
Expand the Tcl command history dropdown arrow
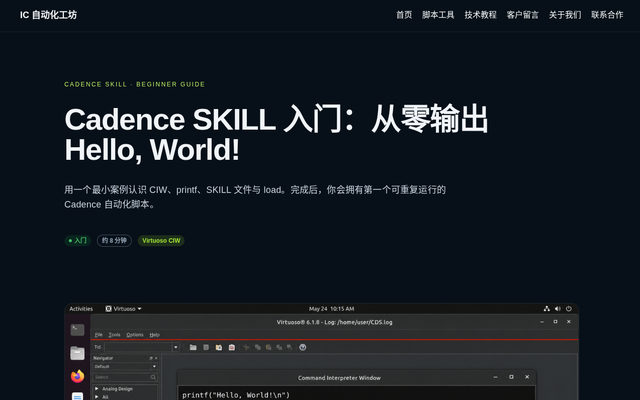pyautogui.click(x=176, y=347)
